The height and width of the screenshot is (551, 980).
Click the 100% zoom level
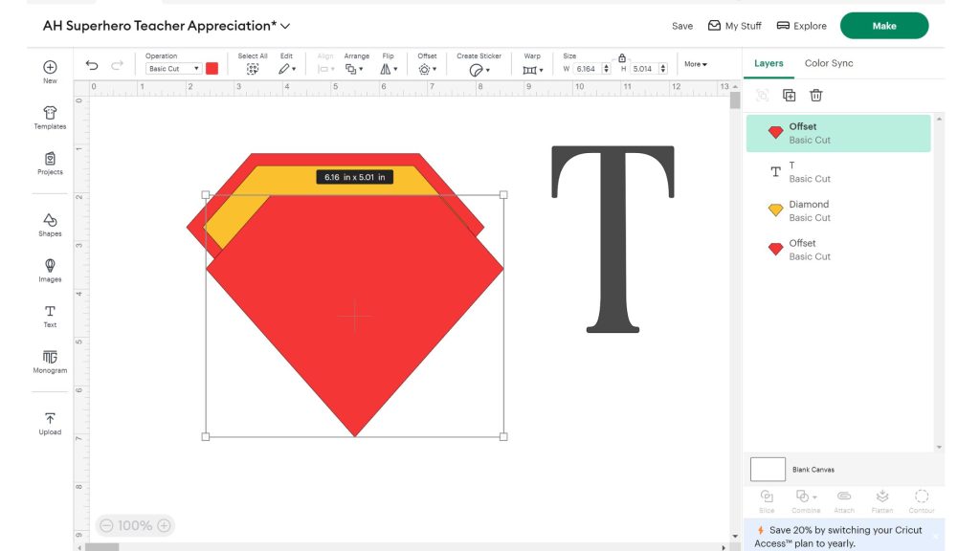[x=135, y=525]
